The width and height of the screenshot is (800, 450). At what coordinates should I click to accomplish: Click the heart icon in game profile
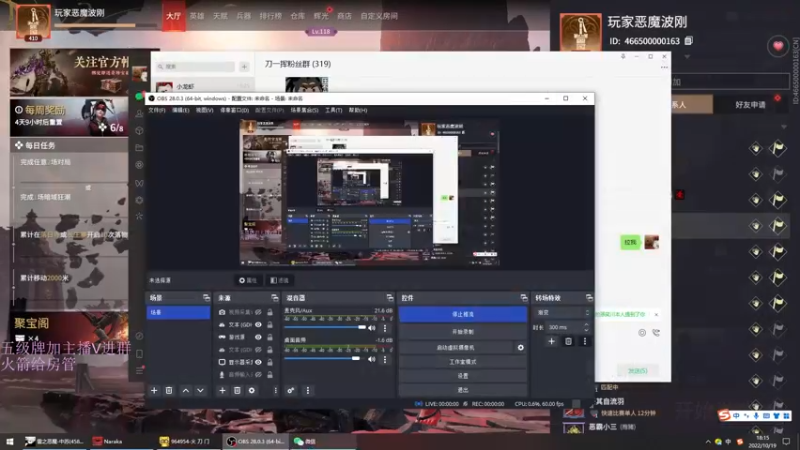coord(778,46)
